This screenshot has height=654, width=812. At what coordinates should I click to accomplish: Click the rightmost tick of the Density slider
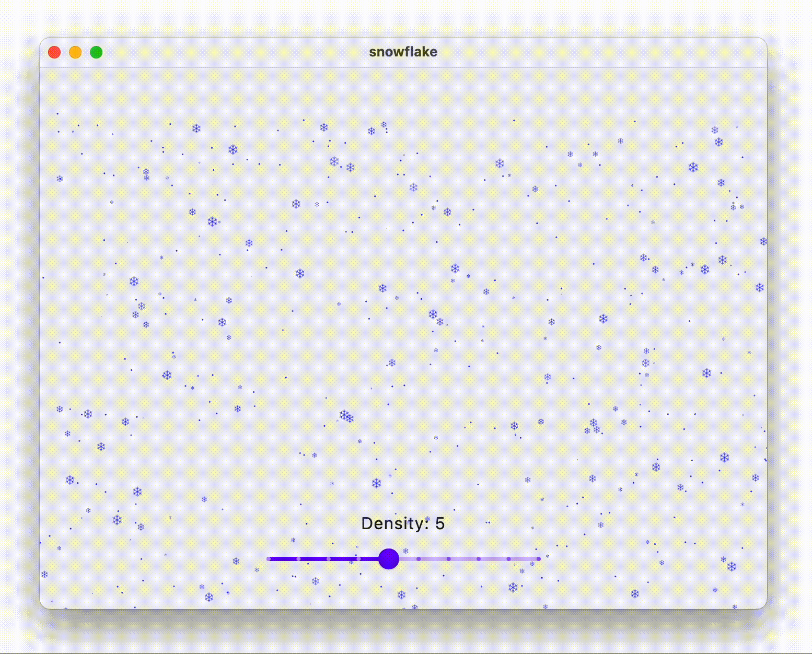(x=539, y=559)
